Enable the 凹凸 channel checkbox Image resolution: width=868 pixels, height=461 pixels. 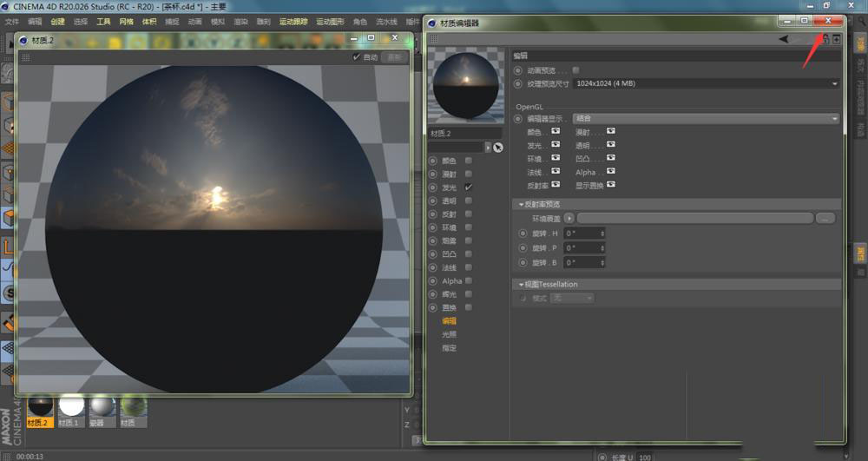[469, 254]
